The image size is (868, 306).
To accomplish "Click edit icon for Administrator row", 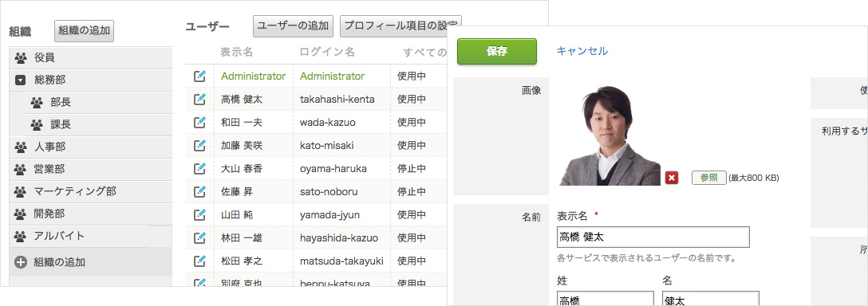I will (199, 76).
